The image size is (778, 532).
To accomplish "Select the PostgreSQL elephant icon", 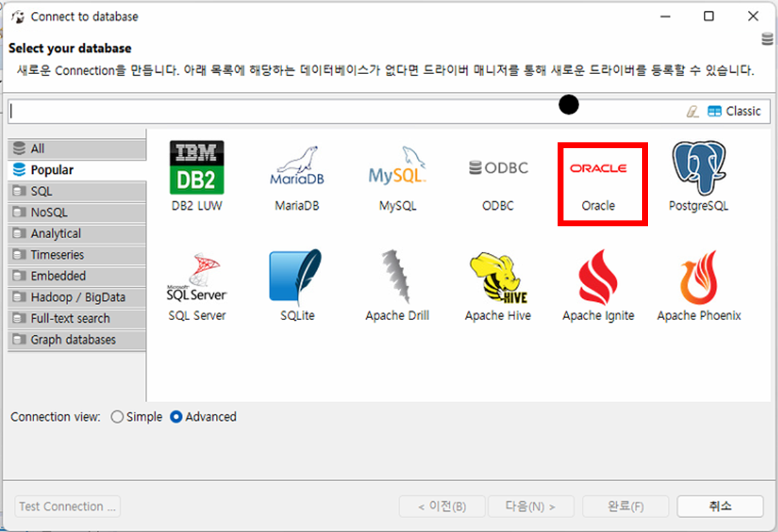I will (699, 167).
